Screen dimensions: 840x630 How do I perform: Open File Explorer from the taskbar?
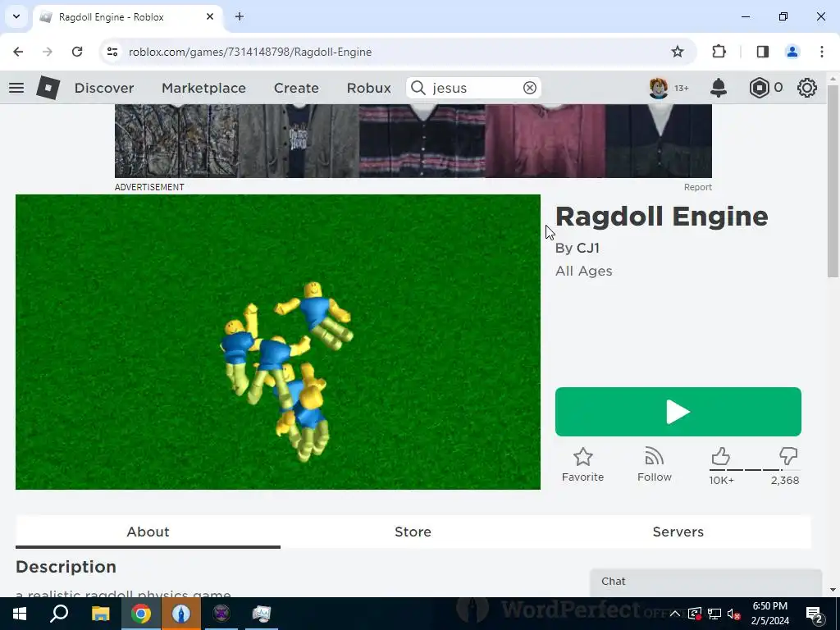click(100, 614)
